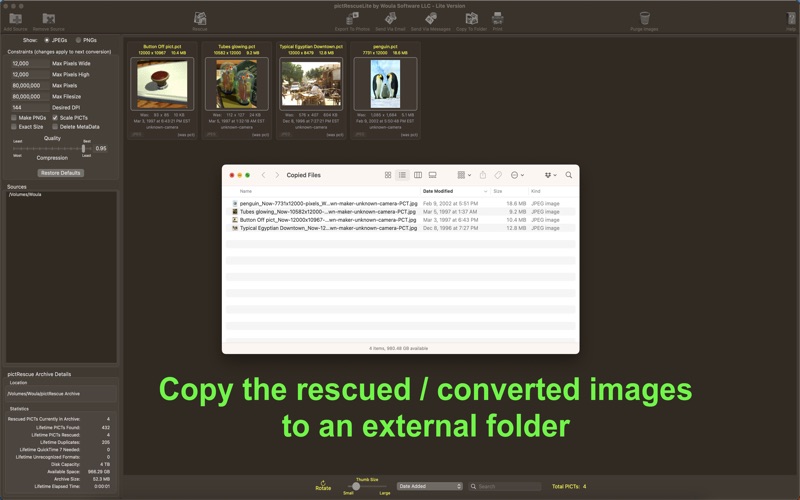Click the Desired DPI input field
Viewport: 800px width, 500px height.
(x=30, y=108)
